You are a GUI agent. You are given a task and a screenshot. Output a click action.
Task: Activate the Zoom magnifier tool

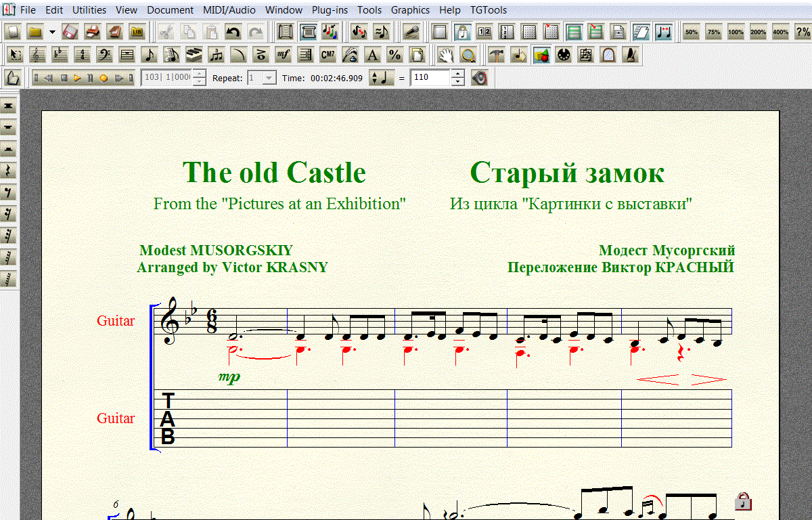pyautogui.click(x=468, y=54)
